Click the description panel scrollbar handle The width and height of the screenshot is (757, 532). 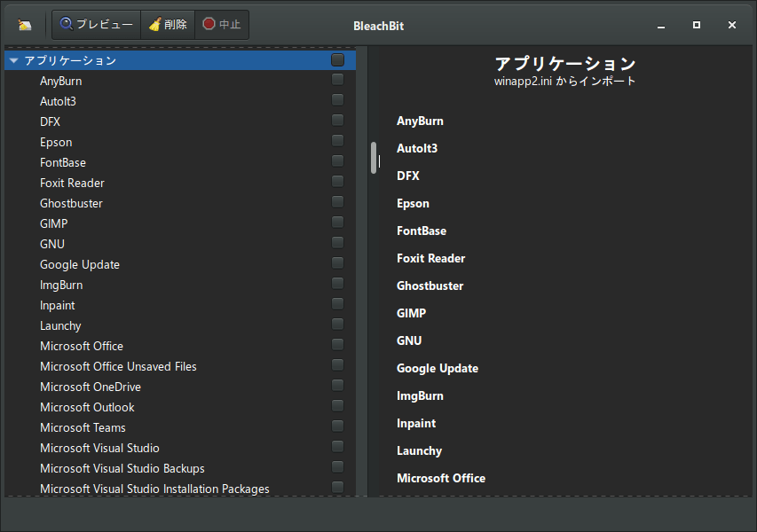[374, 158]
